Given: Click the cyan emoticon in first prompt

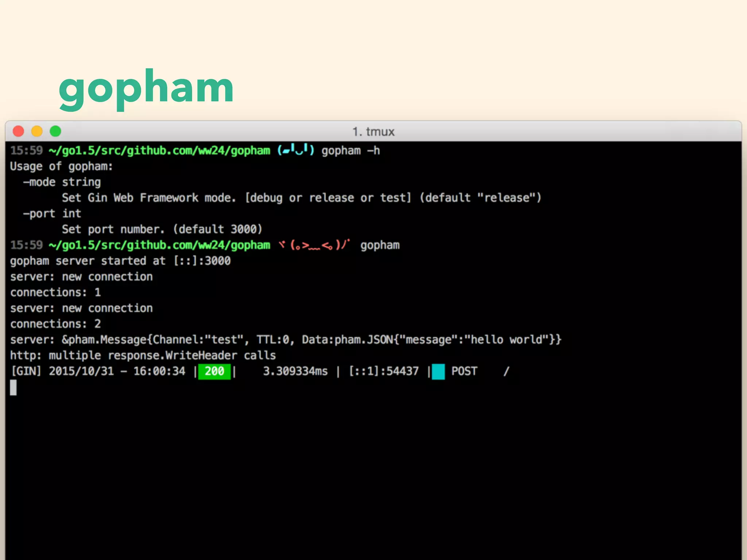Looking at the screenshot, I should coord(295,150).
